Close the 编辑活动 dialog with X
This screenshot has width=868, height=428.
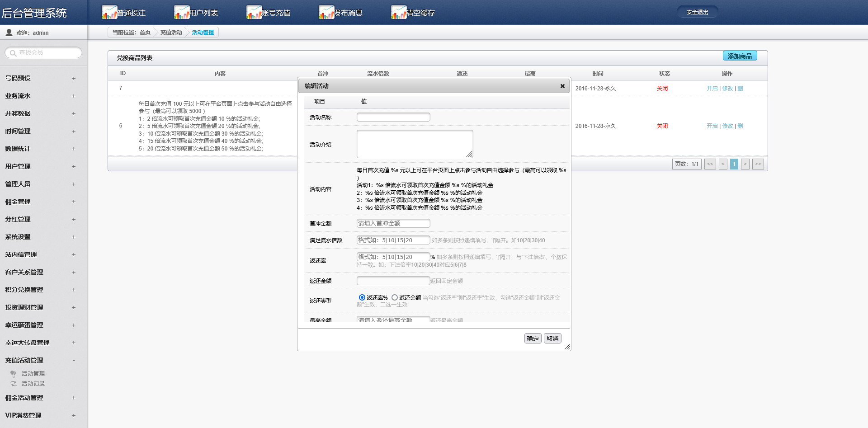pyautogui.click(x=562, y=86)
